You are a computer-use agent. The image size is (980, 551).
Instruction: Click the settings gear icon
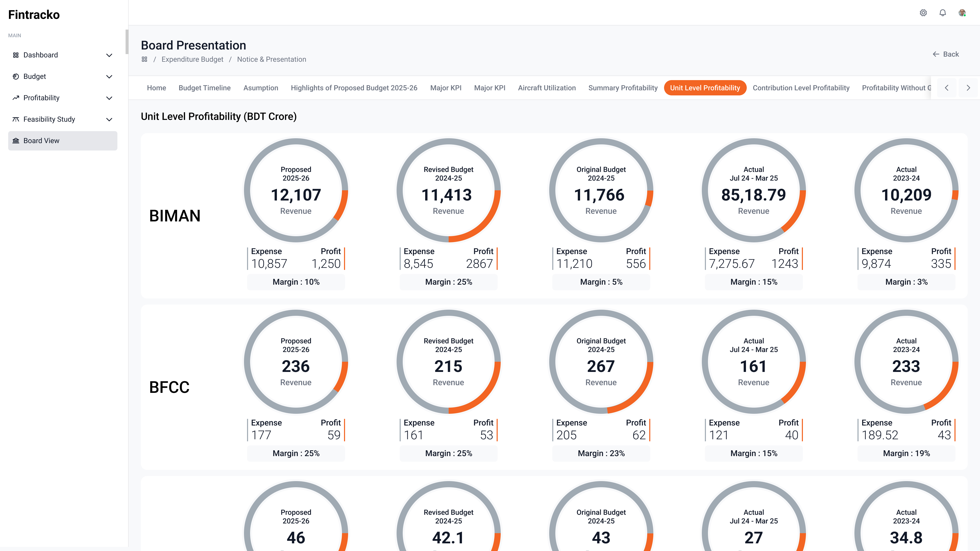point(923,13)
